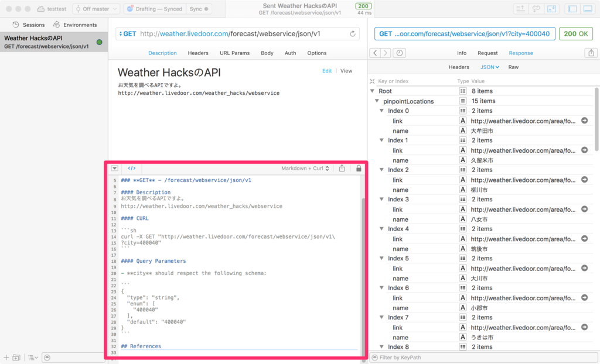Collapse the Index 1 node
The width and height of the screenshot is (600, 364).
(x=381, y=140)
